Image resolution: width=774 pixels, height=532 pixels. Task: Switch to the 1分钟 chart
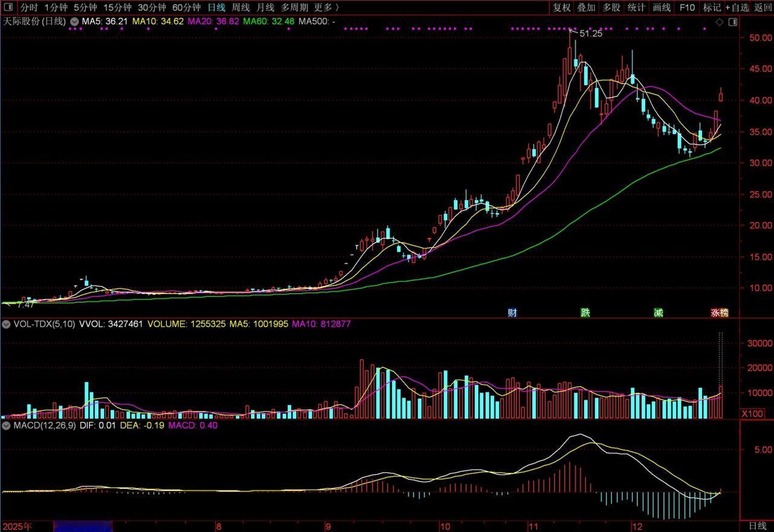point(56,7)
